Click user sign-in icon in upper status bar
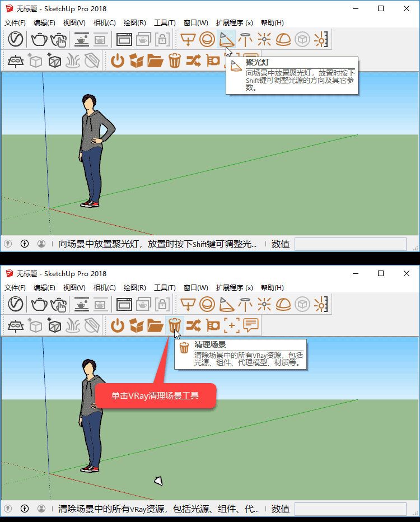Viewport: 420px width, 522px height. pos(41,244)
